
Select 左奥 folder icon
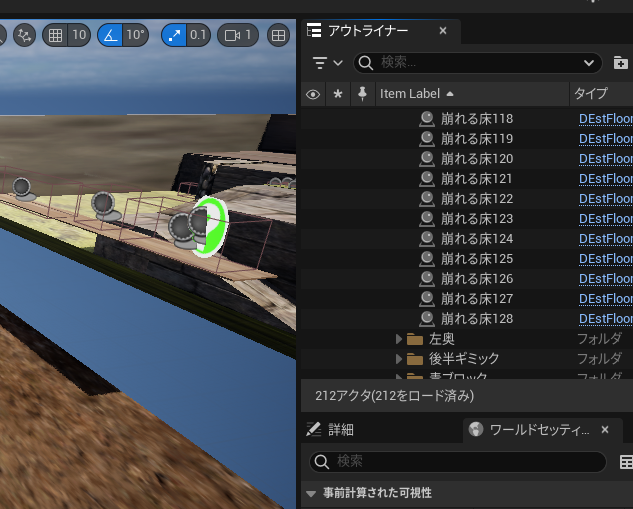coord(415,339)
